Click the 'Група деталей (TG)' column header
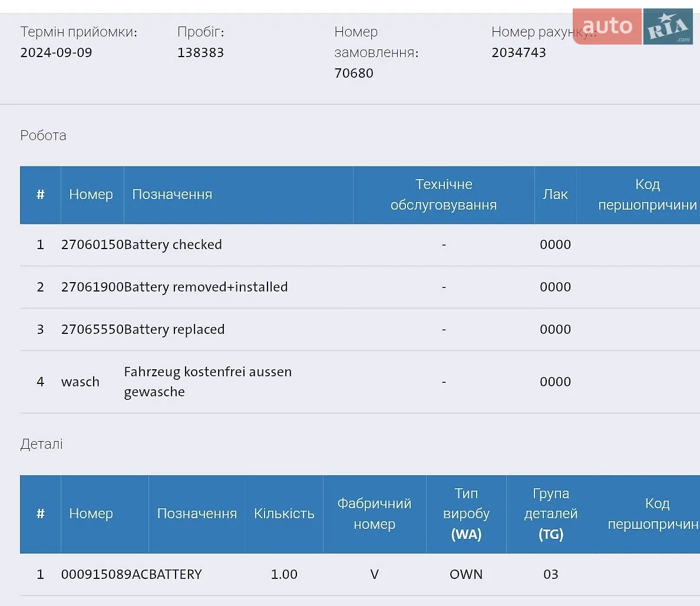The image size is (700, 606). tap(551, 514)
